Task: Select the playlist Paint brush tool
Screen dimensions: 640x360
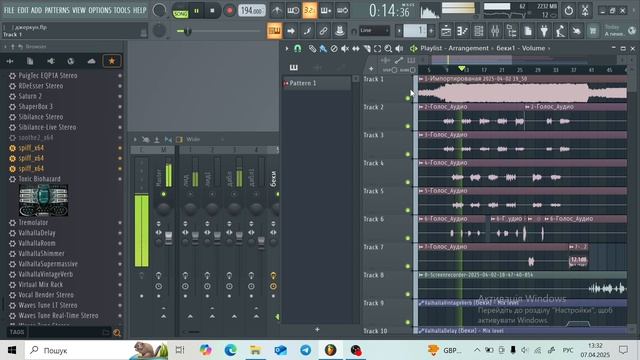Action: point(323,49)
